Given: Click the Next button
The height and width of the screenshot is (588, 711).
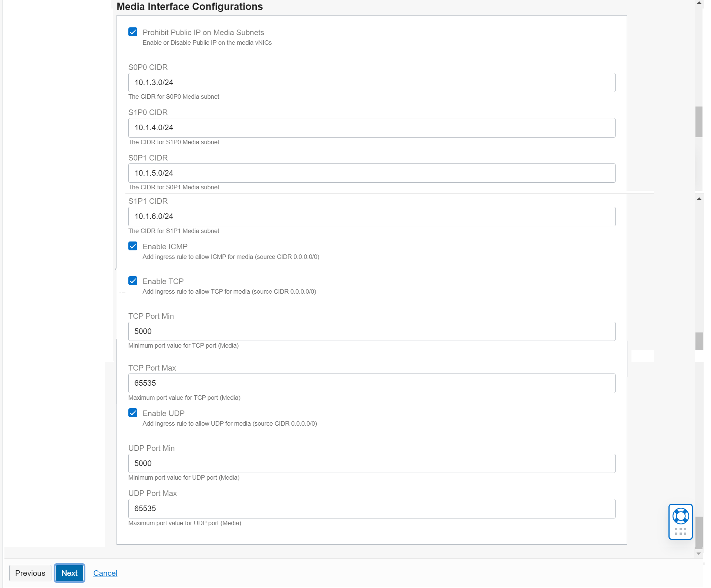Looking at the screenshot, I should click(x=70, y=573).
